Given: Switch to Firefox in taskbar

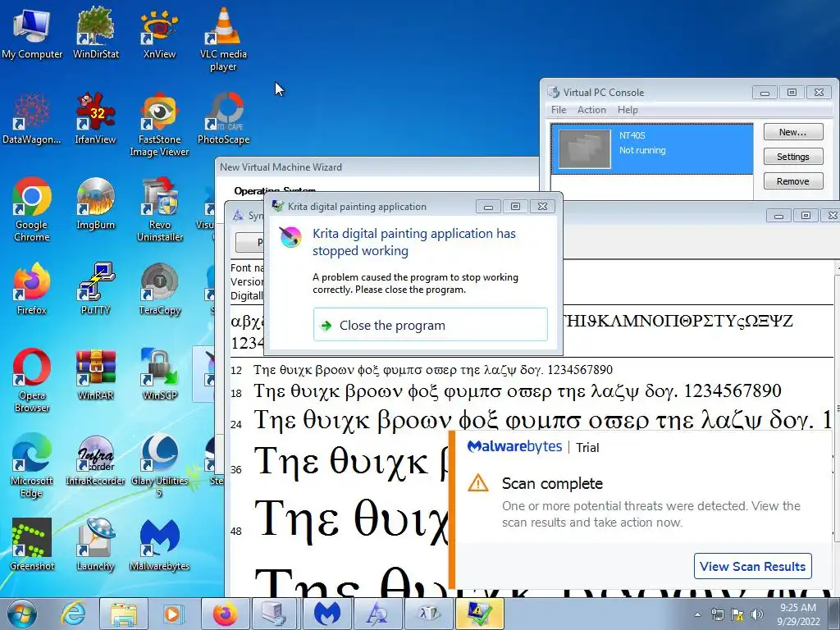Looking at the screenshot, I should pos(225,614).
